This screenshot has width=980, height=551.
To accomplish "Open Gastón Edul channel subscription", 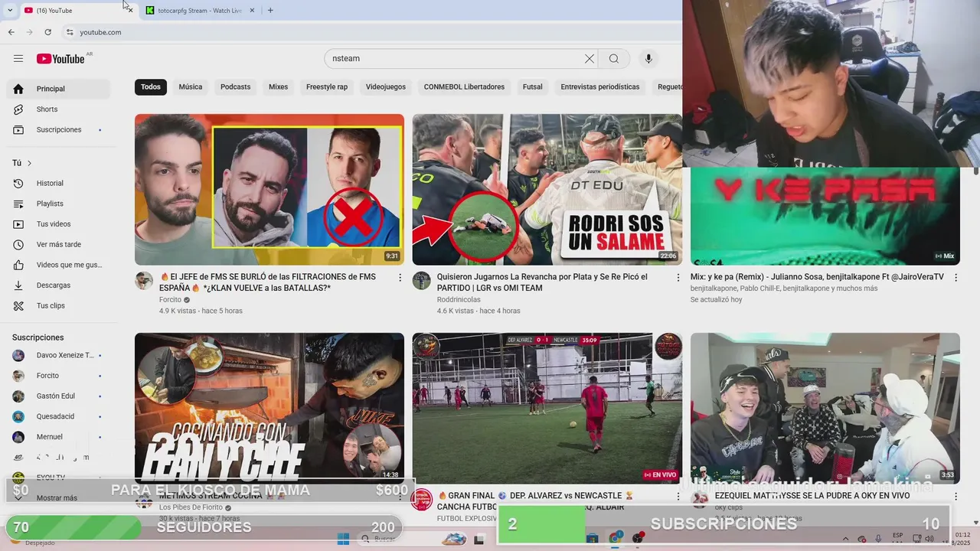I will click(58, 396).
